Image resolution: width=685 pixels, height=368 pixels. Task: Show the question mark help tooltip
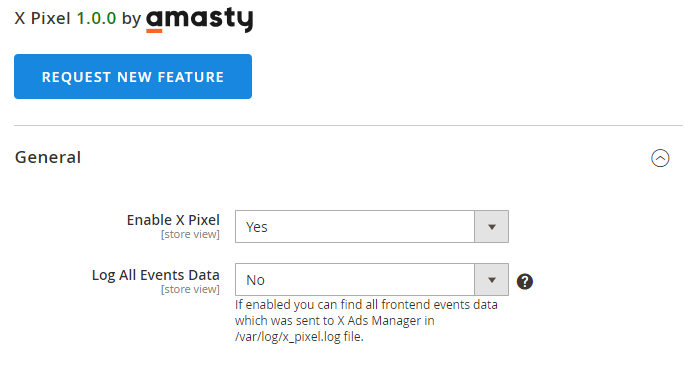point(525,281)
